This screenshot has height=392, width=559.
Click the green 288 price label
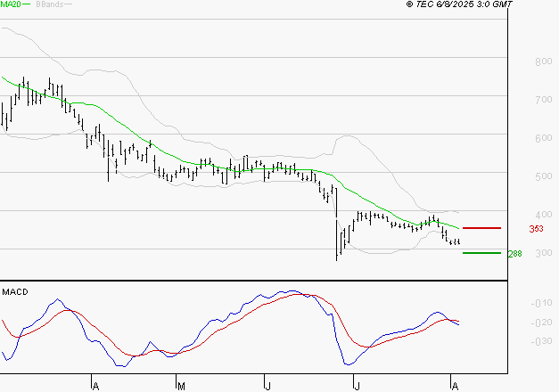tap(514, 254)
